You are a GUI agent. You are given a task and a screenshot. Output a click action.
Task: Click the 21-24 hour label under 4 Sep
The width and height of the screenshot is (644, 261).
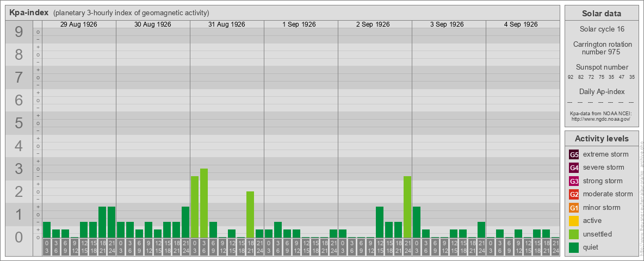555,247
